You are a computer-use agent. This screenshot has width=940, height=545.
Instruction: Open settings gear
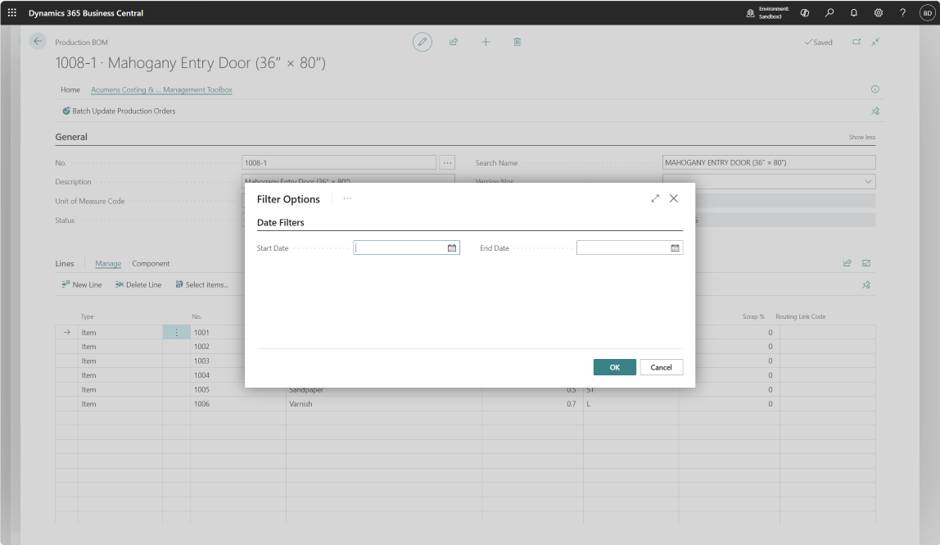(x=878, y=13)
